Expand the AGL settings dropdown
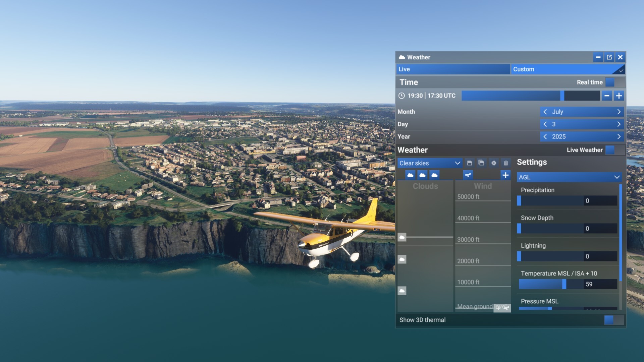The height and width of the screenshot is (362, 644). coord(569,177)
